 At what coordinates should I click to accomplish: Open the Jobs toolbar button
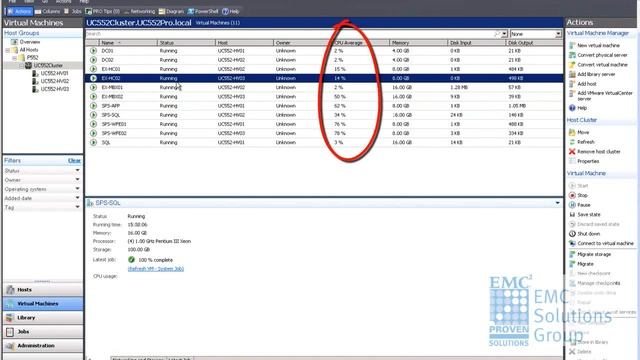click(73, 11)
